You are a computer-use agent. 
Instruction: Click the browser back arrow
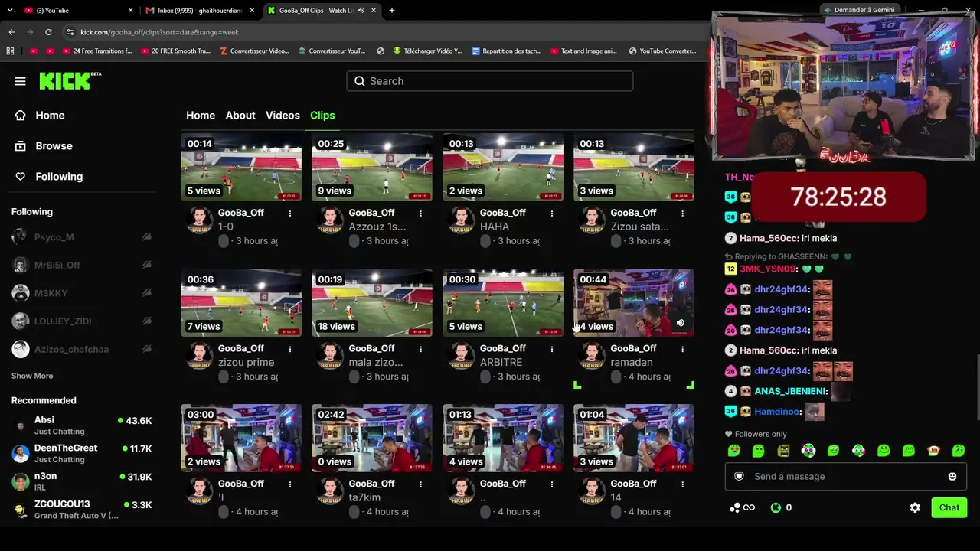click(11, 32)
